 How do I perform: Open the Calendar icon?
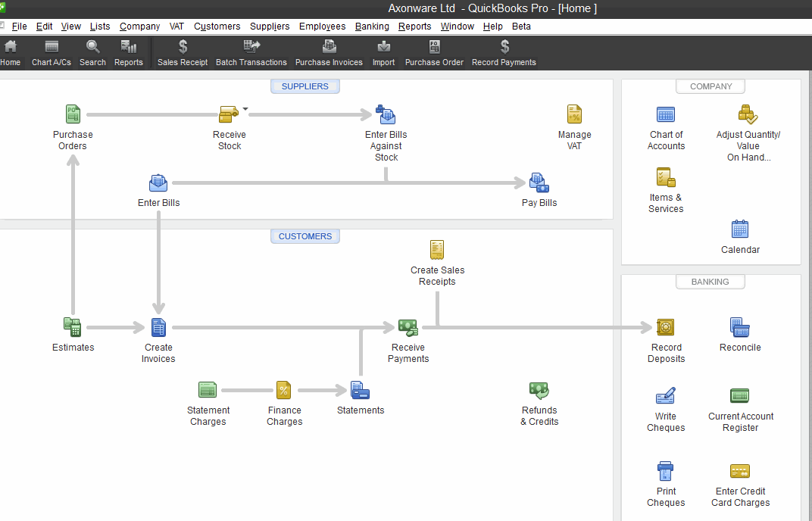click(740, 229)
